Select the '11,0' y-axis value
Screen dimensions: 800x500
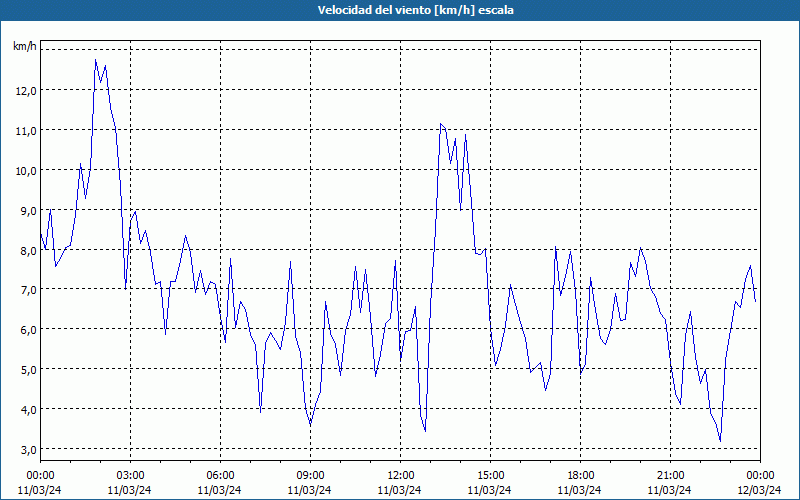[x=26, y=131]
